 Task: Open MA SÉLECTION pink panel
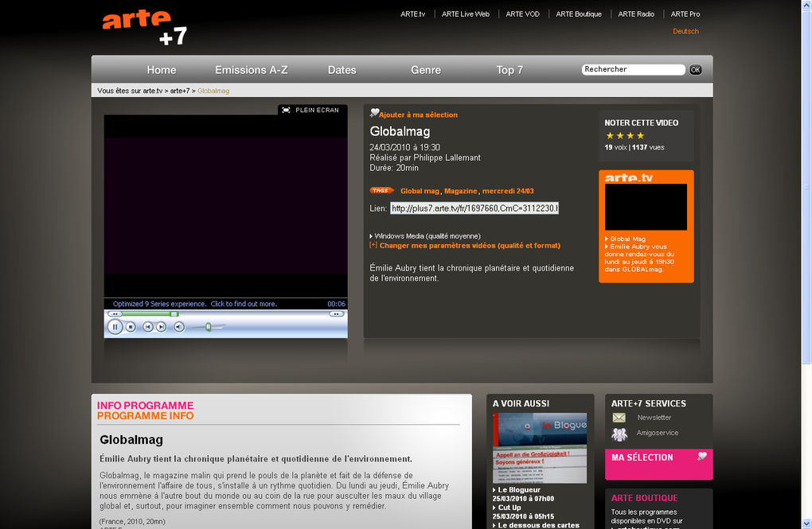(x=658, y=465)
